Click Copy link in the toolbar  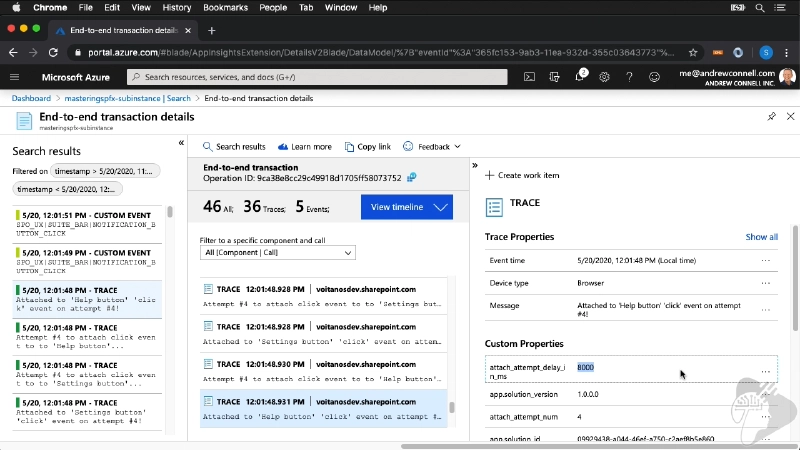point(367,147)
